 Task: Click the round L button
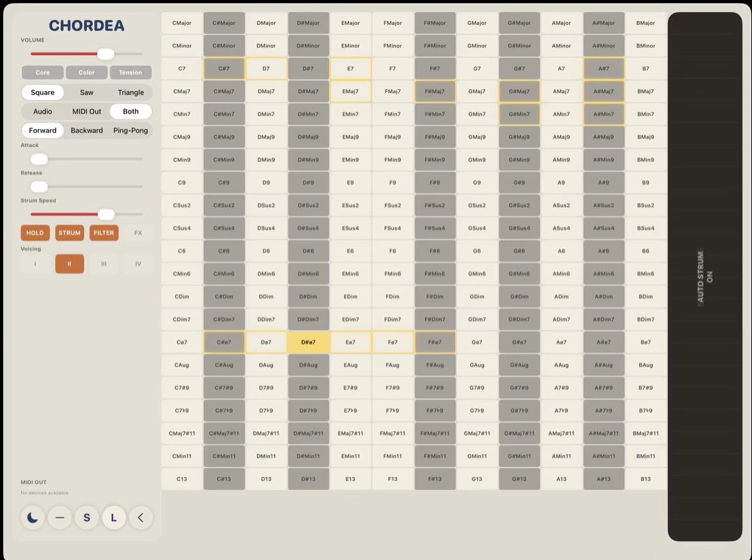(114, 518)
